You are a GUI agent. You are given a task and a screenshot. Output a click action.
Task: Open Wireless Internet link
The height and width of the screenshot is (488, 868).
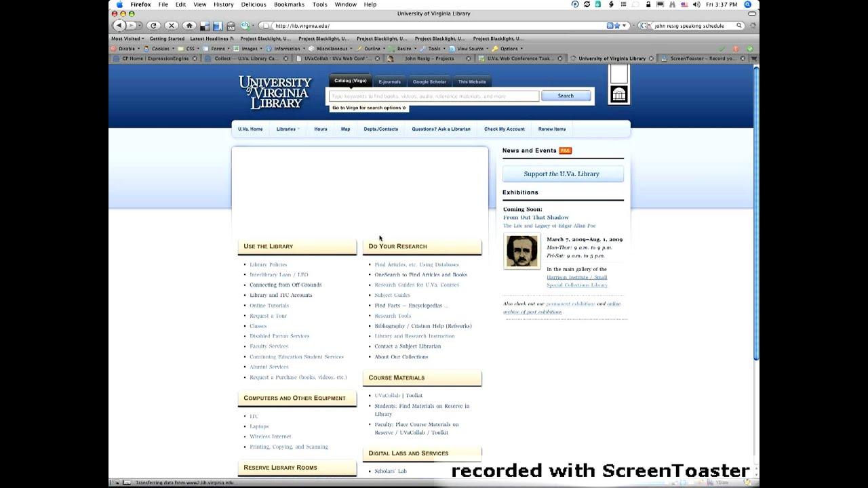[x=271, y=436]
